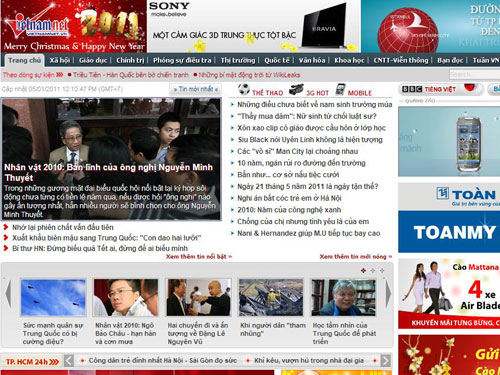Screen dimensions: 500x375
Task: Go to the second carousel page dot
Action: 373,270
